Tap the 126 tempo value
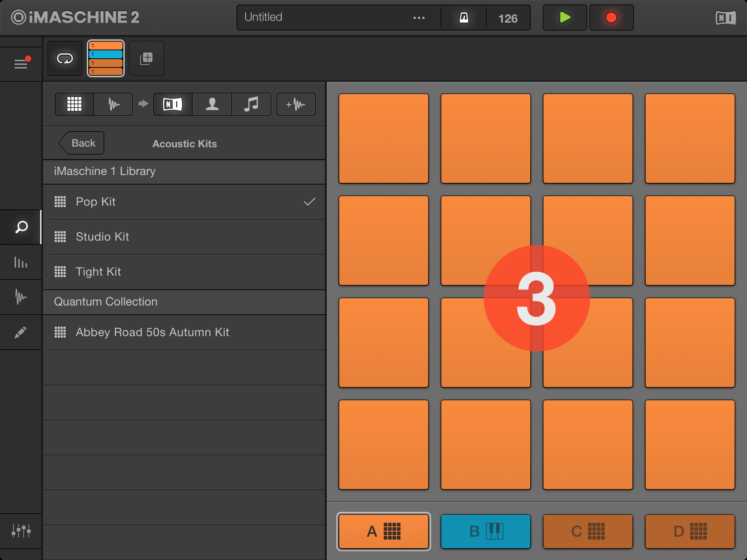The width and height of the screenshot is (747, 560). [x=508, y=18]
